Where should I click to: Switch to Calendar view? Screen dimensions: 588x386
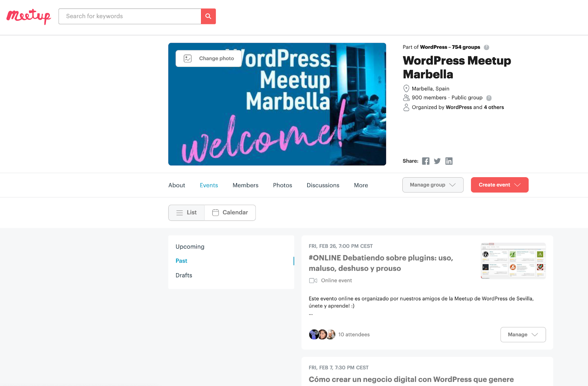point(230,212)
